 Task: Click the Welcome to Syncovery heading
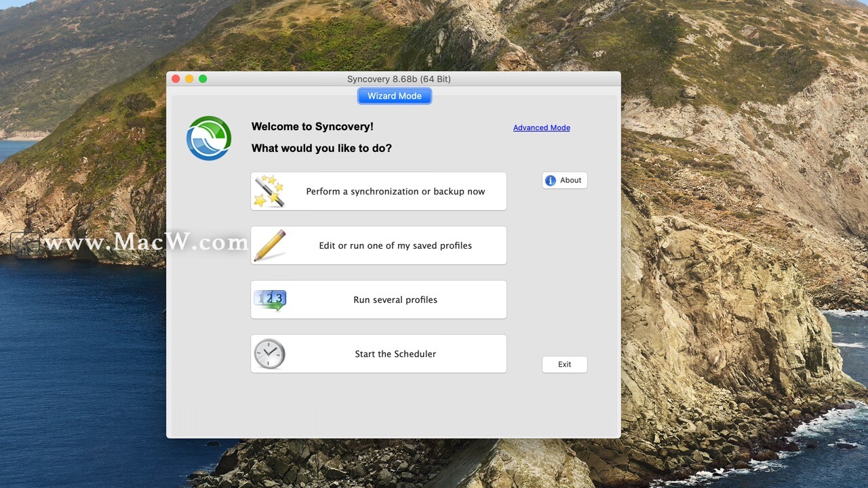tap(313, 127)
